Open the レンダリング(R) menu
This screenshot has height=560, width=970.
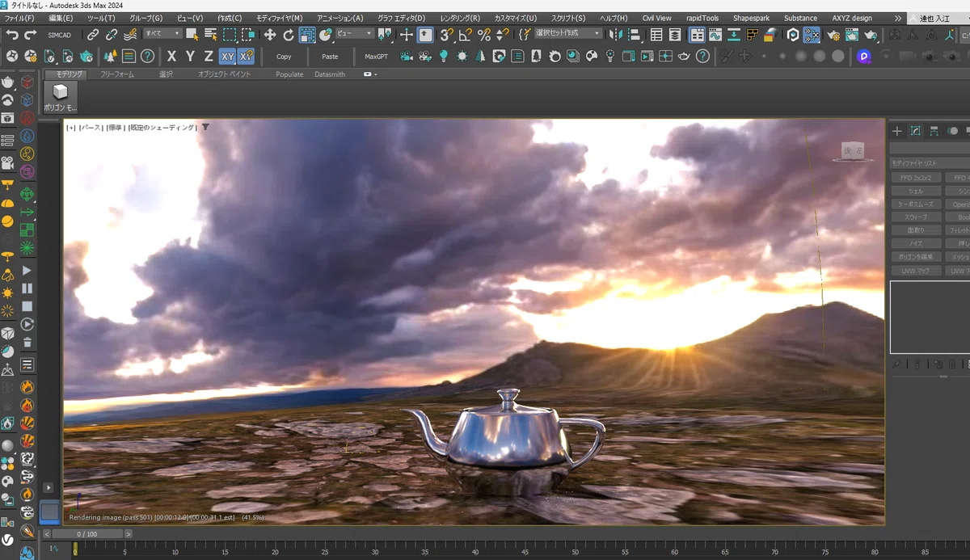460,18
